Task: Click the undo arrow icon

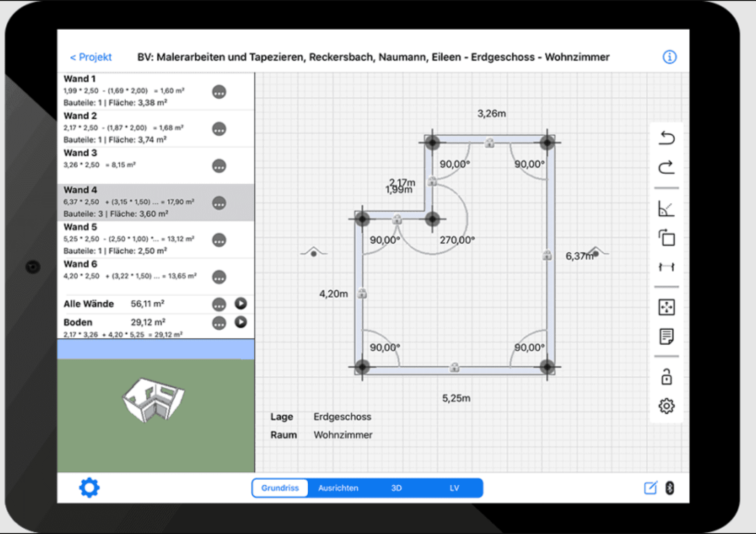Action: tap(666, 137)
